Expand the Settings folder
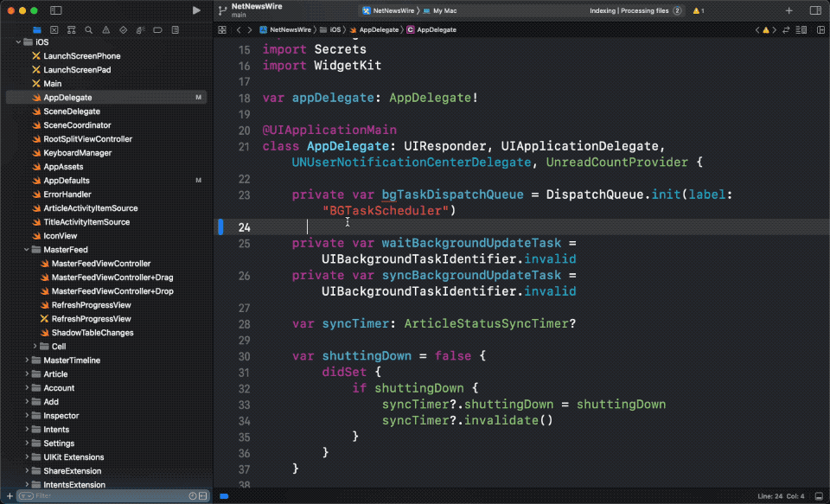830x504 pixels. [x=27, y=443]
